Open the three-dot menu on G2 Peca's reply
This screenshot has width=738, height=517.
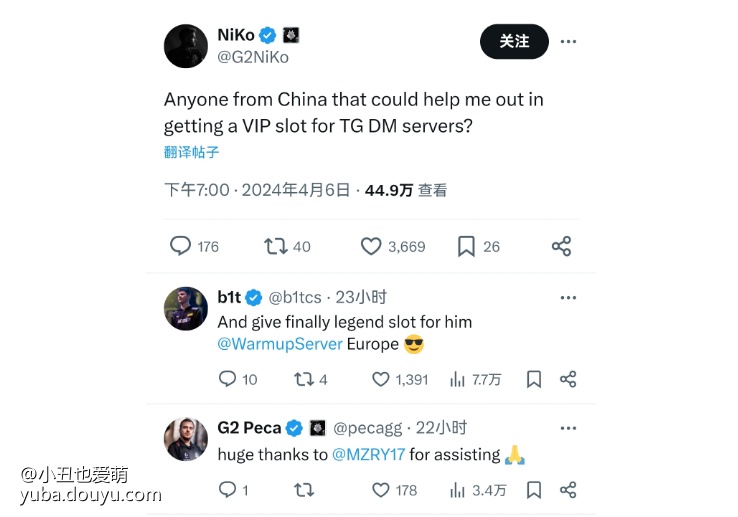568,428
